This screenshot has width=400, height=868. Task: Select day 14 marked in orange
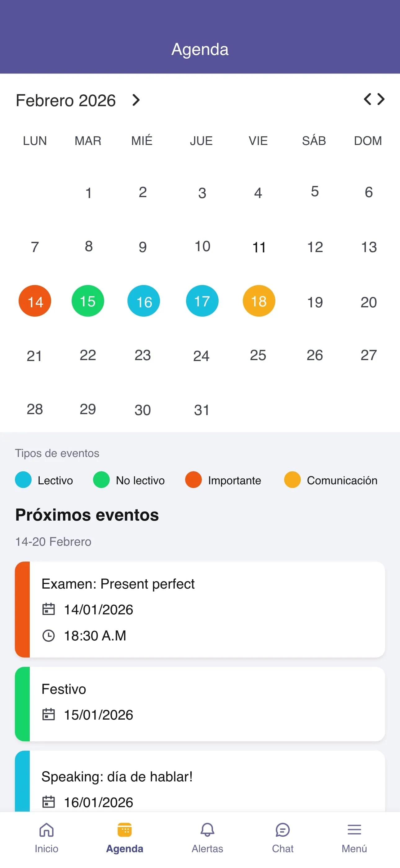pos(35,301)
